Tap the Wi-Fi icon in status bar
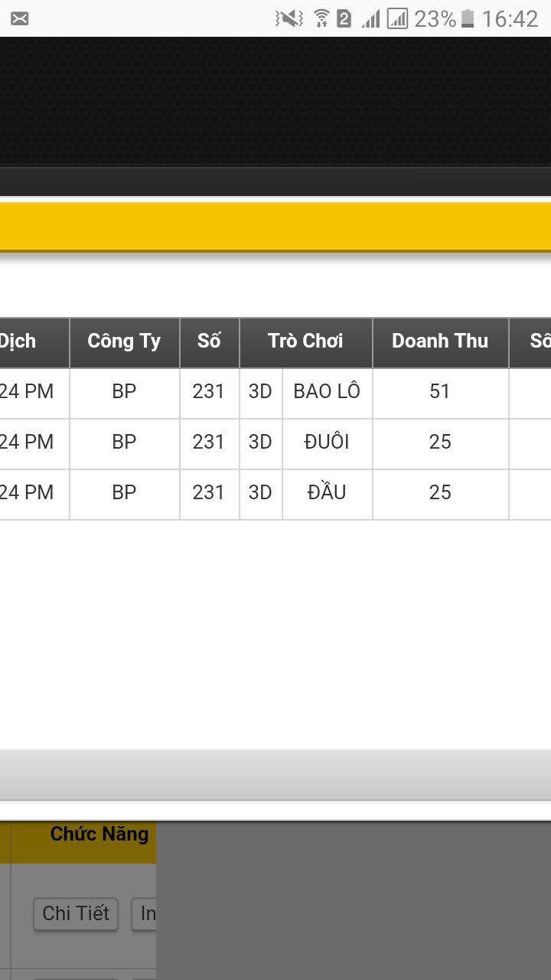 (322, 18)
